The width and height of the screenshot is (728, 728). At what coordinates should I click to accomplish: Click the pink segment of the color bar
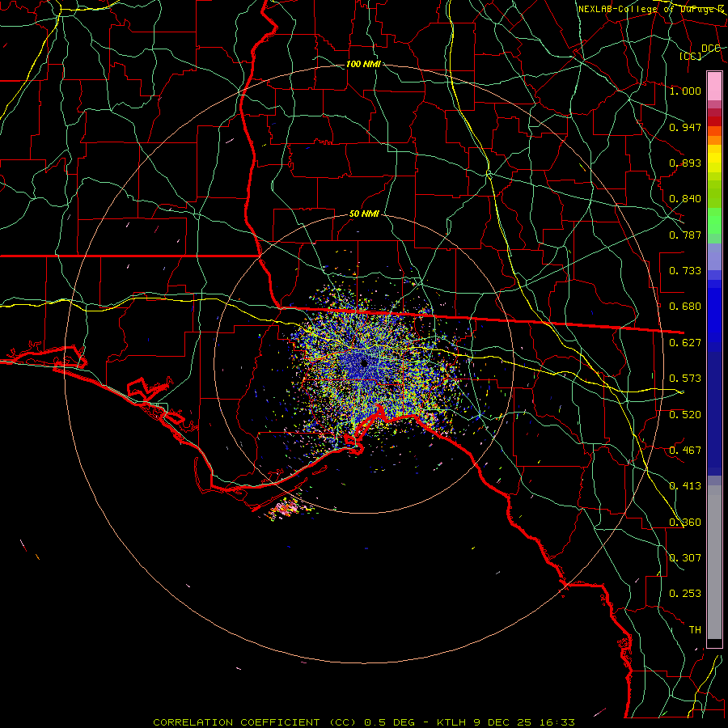(x=714, y=87)
